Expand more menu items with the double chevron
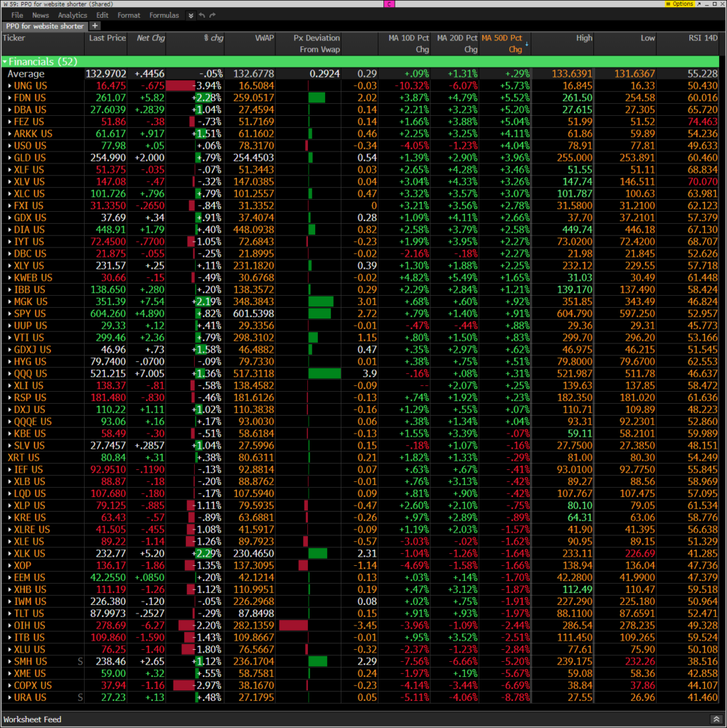This screenshot has height=728, width=727. coord(191,16)
